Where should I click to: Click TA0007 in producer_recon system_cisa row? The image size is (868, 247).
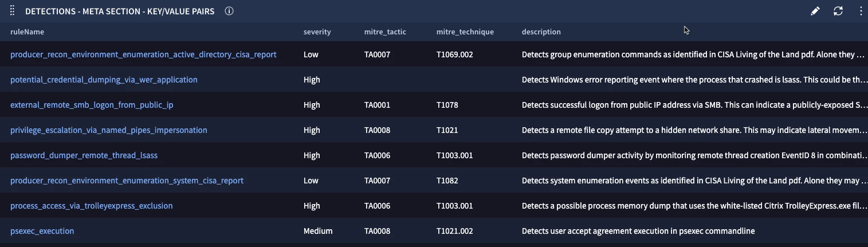(x=377, y=181)
